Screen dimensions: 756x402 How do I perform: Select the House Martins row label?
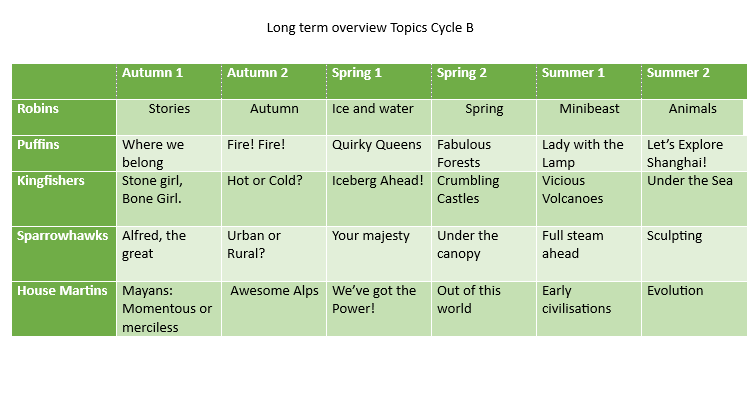pos(62,291)
